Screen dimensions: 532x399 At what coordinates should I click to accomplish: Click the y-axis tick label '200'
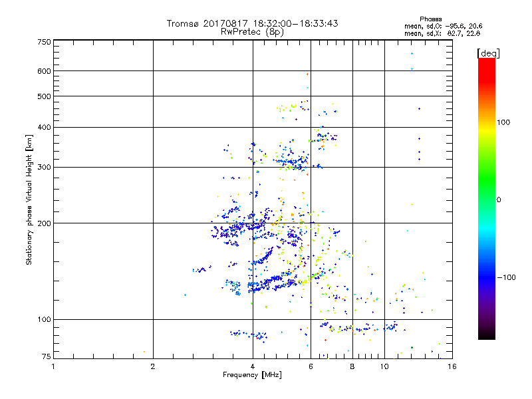(44, 223)
